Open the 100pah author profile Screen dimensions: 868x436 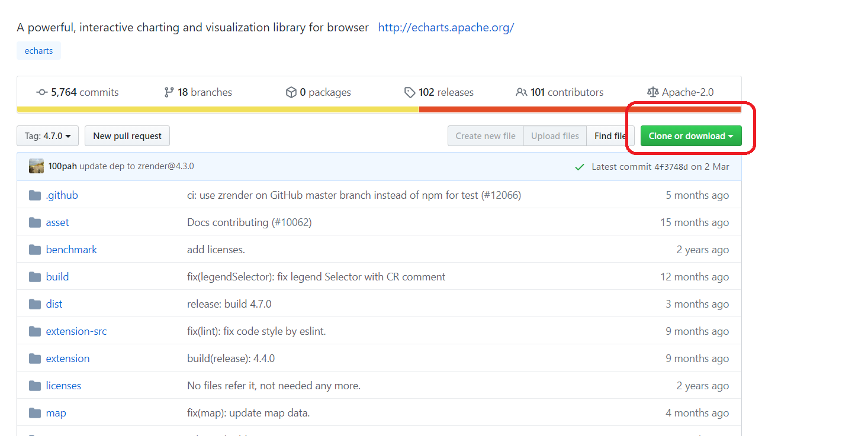63,166
